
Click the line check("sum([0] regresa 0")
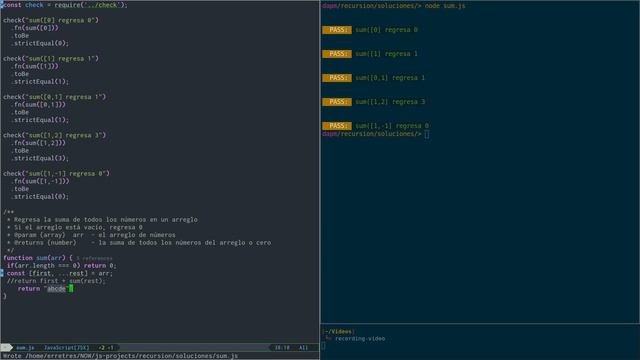point(51,20)
